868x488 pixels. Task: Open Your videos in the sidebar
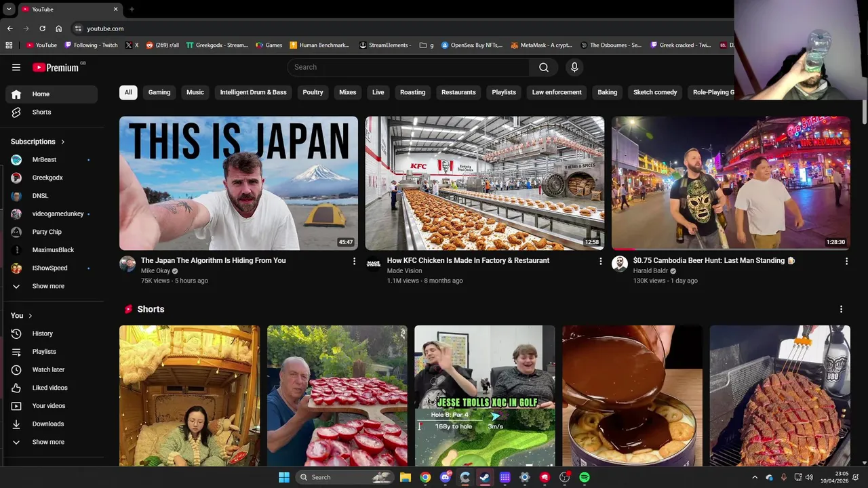click(x=52, y=406)
